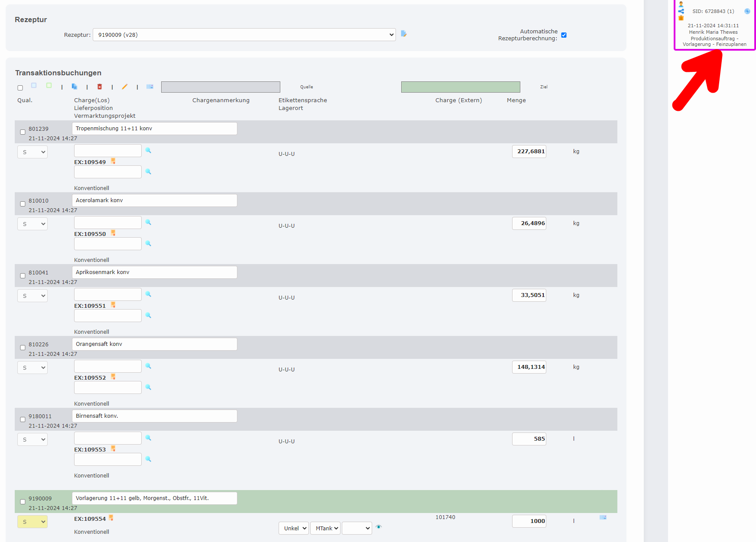Open the Unkel location dropdown
756x542 pixels.
(x=293, y=528)
